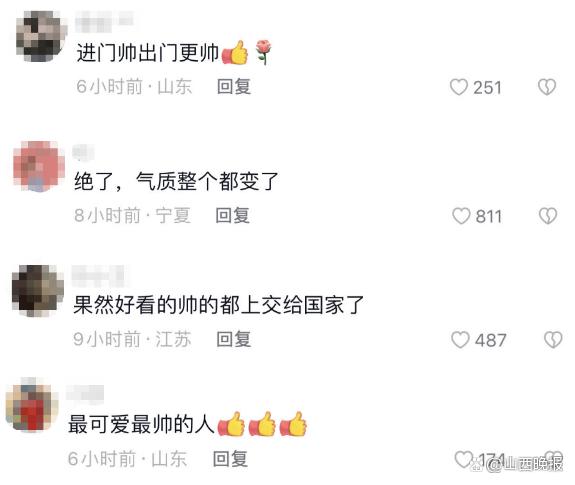Like the '最可爱最帅的人' comment
Viewport: 575px width, 485px height.
coord(464,459)
